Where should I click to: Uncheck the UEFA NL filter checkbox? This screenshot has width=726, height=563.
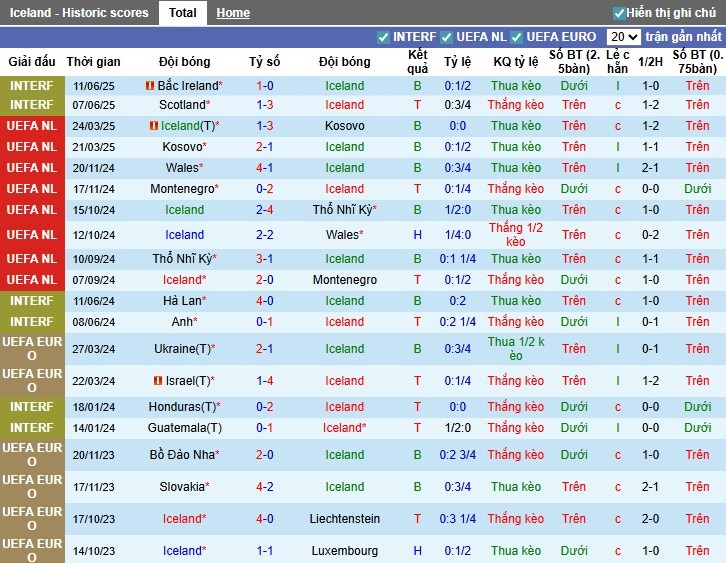[x=448, y=37]
